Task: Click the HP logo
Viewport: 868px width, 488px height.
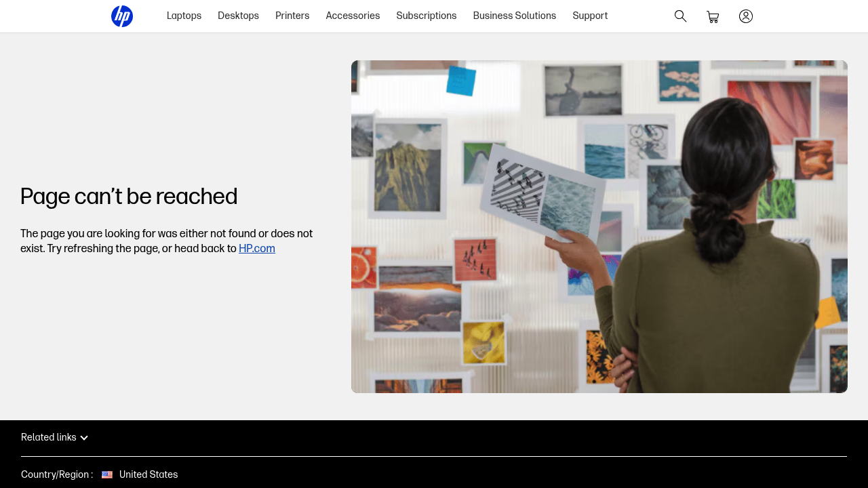Action: coord(121,16)
